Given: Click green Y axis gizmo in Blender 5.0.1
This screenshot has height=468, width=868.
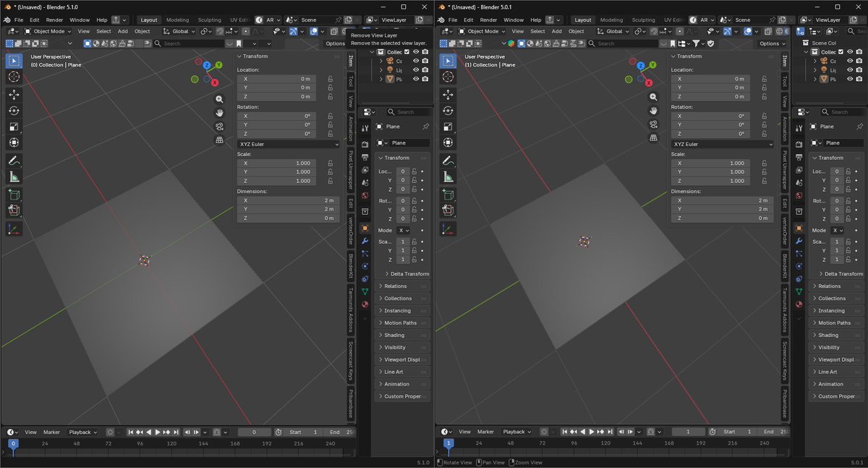Looking at the screenshot, I should coord(653,64).
